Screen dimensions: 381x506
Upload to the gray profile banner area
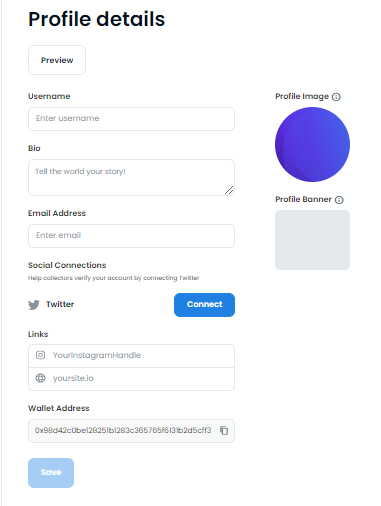pyautogui.click(x=312, y=240)
